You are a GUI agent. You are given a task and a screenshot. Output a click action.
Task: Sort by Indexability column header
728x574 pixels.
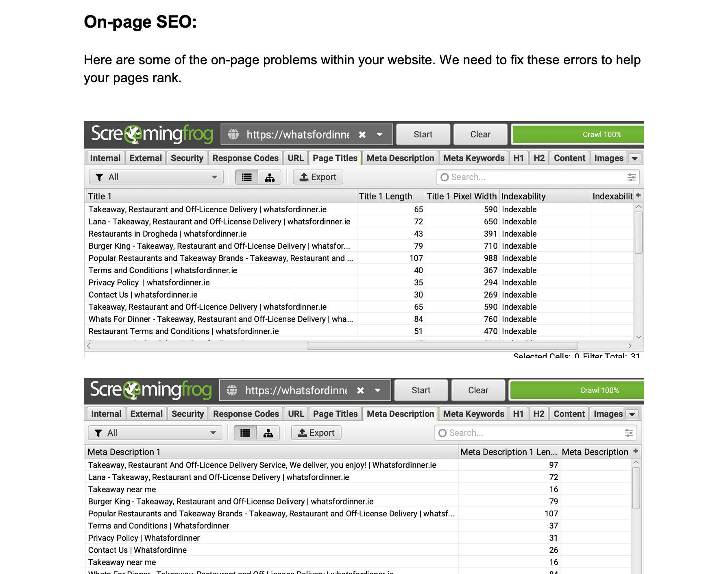pos(545,196)
